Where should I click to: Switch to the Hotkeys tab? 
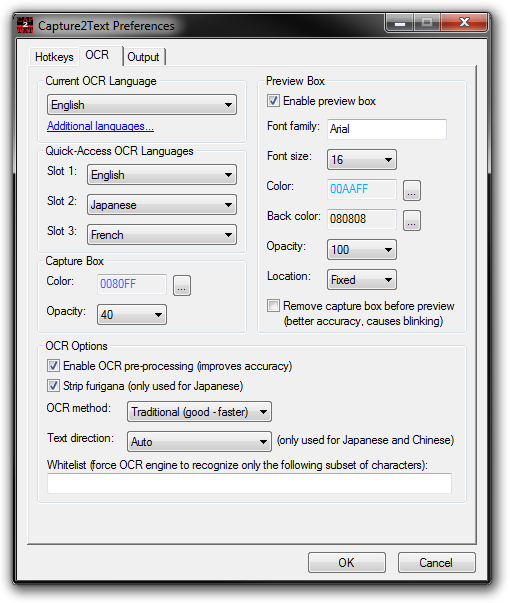coord(54,57)
